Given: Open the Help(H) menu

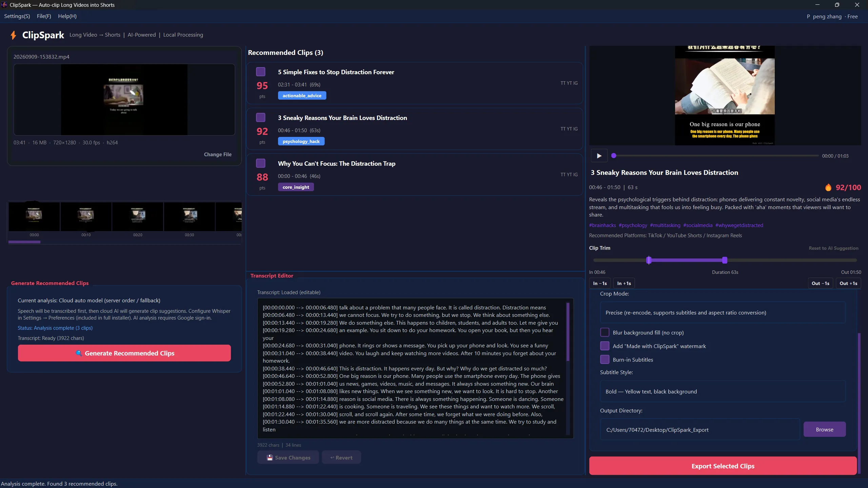Looking at the screenshot, I should pyautogui.click(x=67, y=16).
